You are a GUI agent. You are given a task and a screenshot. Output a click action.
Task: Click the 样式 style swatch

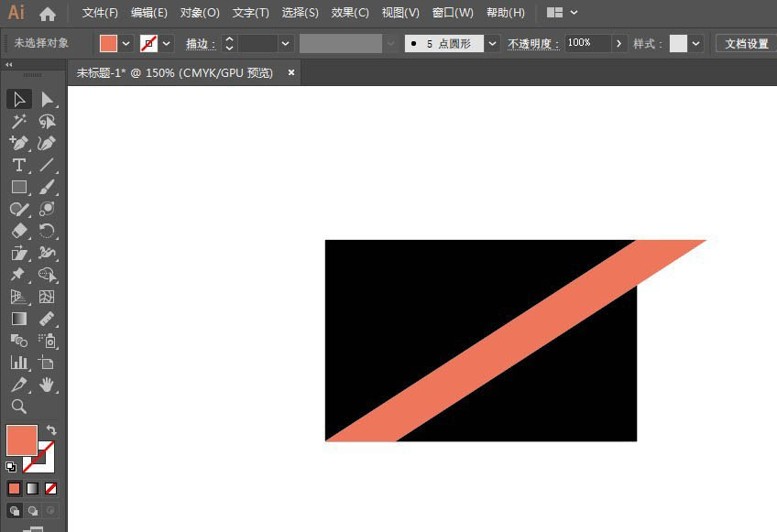point(678,44)
